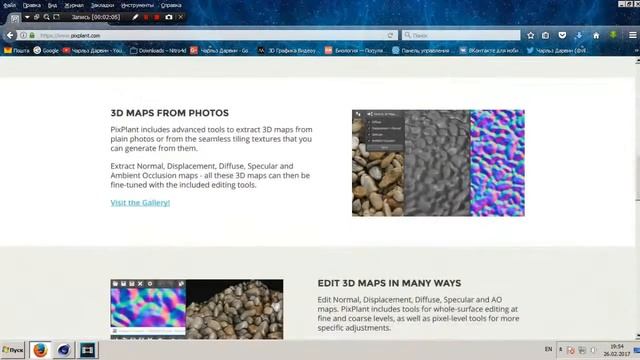Screen dimensions: 640x360
Task: Click the EDIT 3D MAPS IN MANY WAYS heading
Action: [x=389, y=283]
